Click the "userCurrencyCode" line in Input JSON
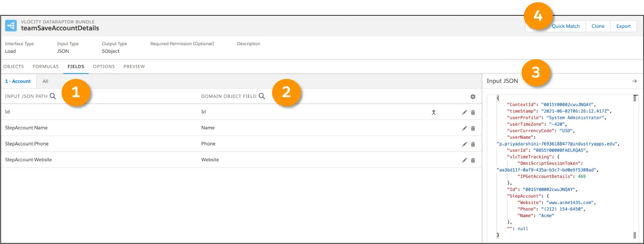 click(x=541, y=131)
